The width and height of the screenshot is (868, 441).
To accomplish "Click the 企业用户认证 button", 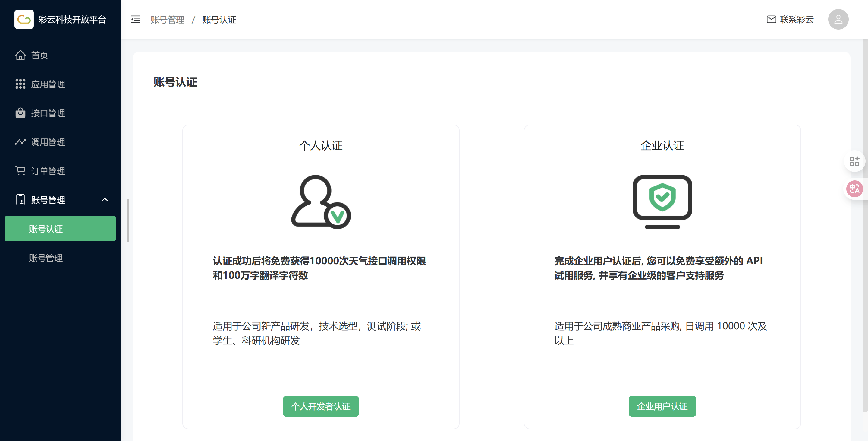I will coord(662,406).
